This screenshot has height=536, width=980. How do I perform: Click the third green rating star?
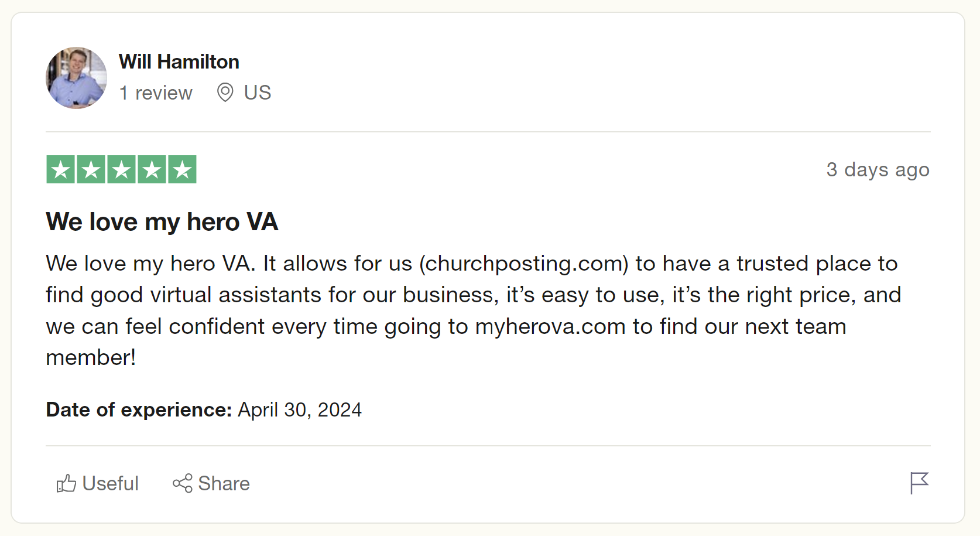tap(122, 170)
